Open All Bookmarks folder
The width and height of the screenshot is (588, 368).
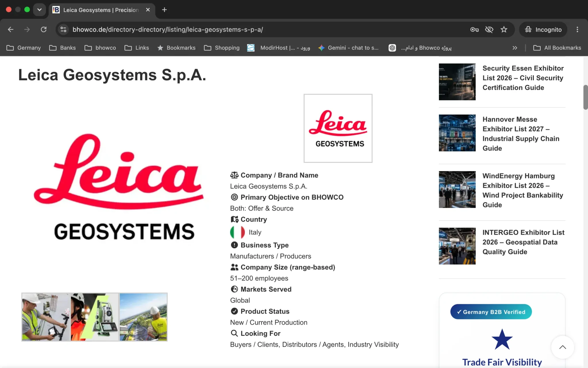click(x=557, y=48)
